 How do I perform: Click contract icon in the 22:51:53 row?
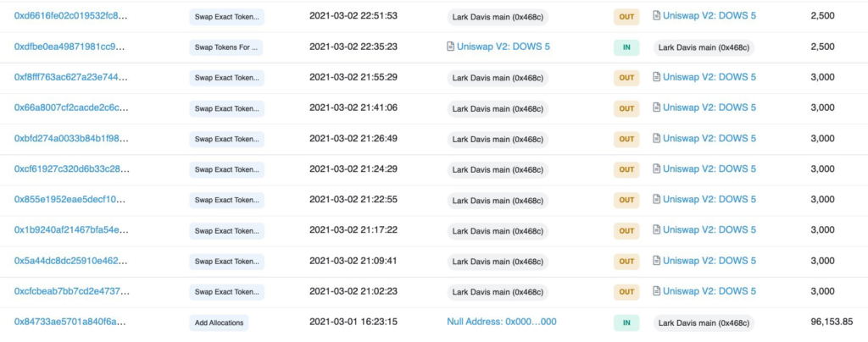click(x=656, y=15)
